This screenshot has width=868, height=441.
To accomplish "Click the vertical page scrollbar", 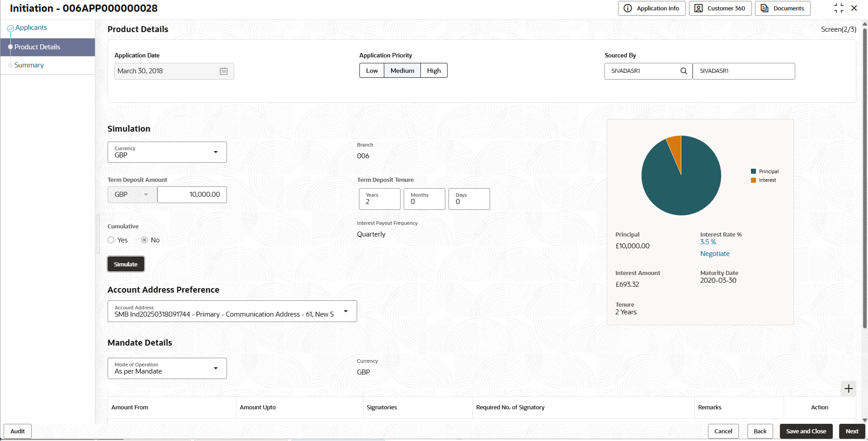I will click(x=864, y=179).
